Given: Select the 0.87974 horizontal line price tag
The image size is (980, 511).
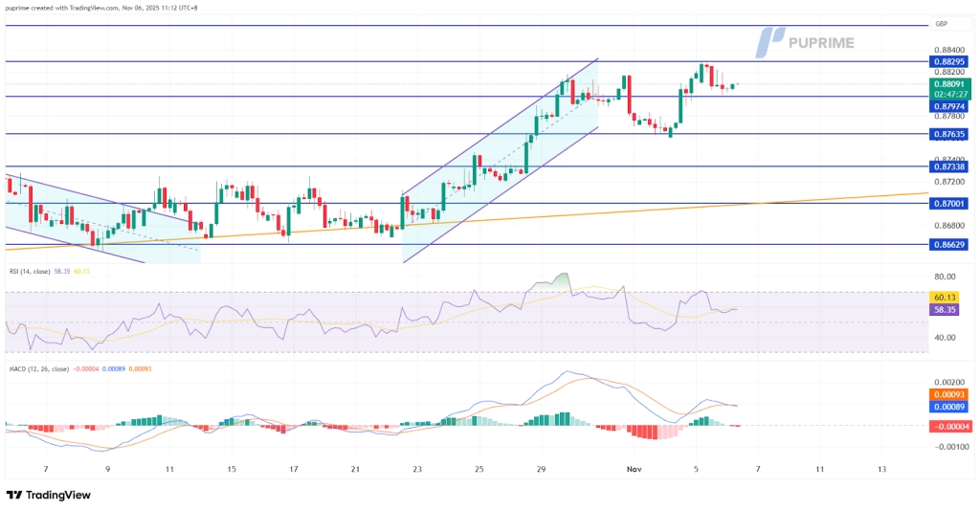Looking at the screenshot, I should (x=948, y=106).
